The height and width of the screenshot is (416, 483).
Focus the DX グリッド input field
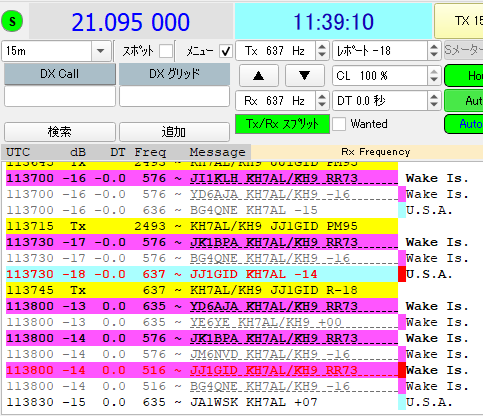click(x=174, y=96)
